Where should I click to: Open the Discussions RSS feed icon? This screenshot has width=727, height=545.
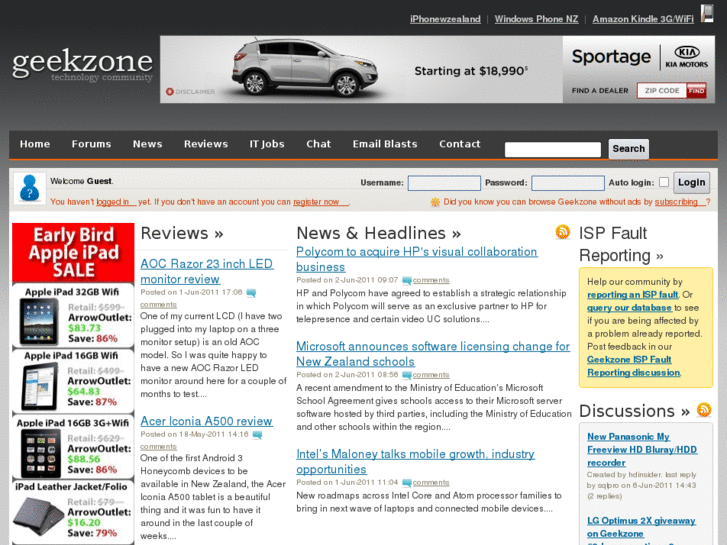704,410
